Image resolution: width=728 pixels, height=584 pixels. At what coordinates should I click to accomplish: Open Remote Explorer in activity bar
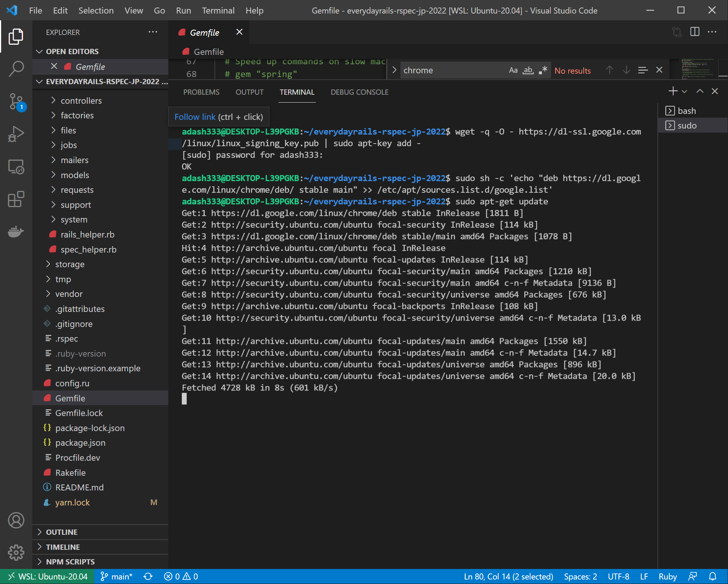(x=16, y=166)
